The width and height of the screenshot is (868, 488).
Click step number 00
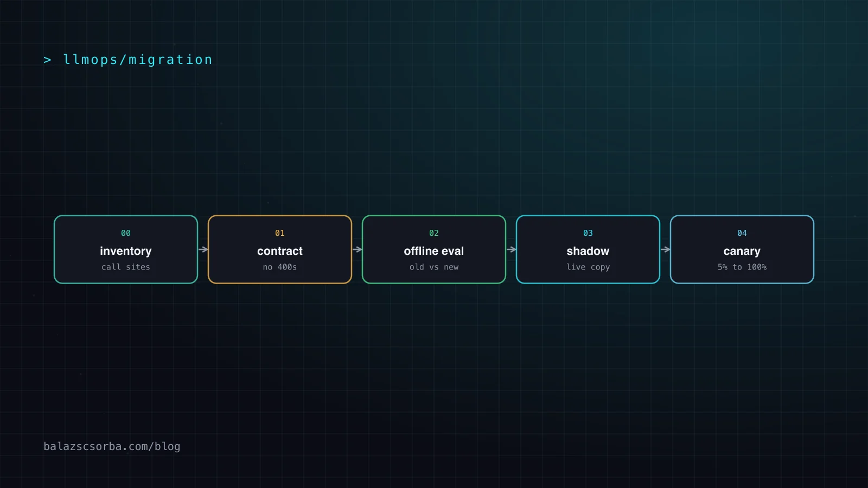tap(126, 233)
